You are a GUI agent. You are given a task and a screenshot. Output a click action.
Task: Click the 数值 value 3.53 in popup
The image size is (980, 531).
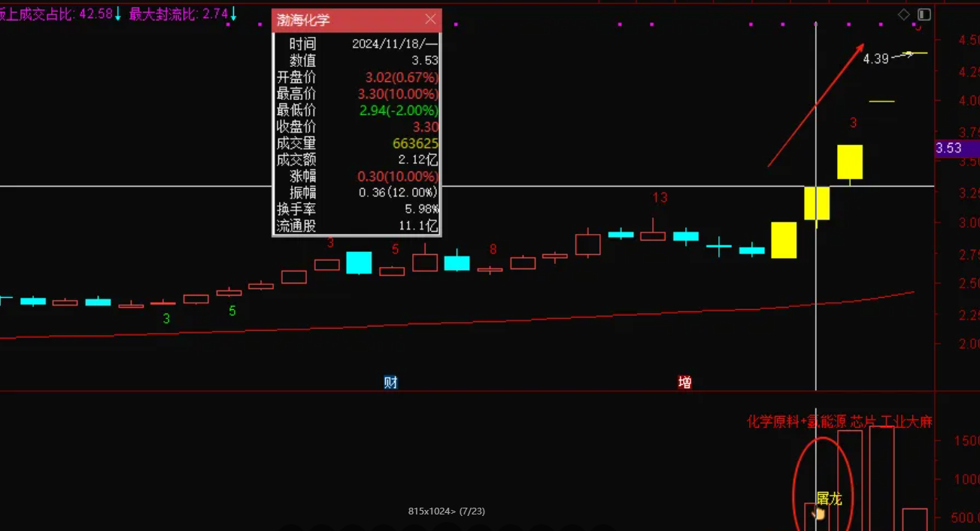click(x=426, y=61)
